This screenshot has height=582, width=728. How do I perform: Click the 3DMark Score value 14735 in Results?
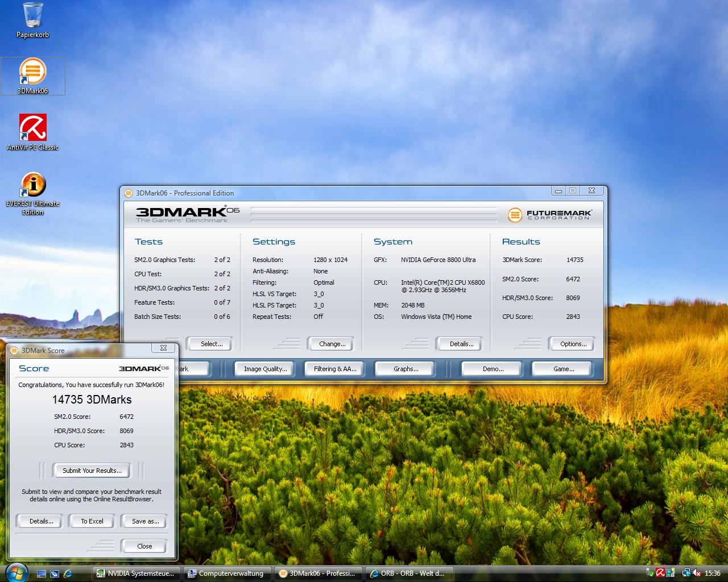click(x=575, y=260)
